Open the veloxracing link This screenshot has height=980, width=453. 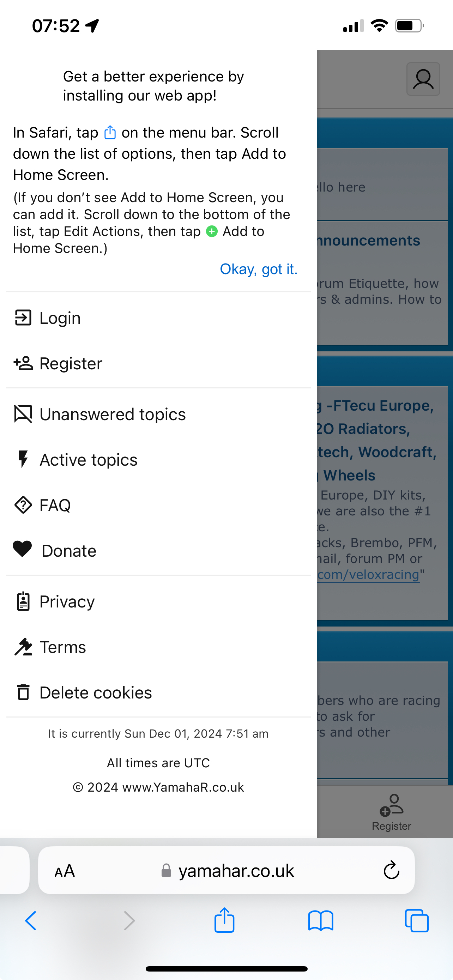tap(368, 574)
